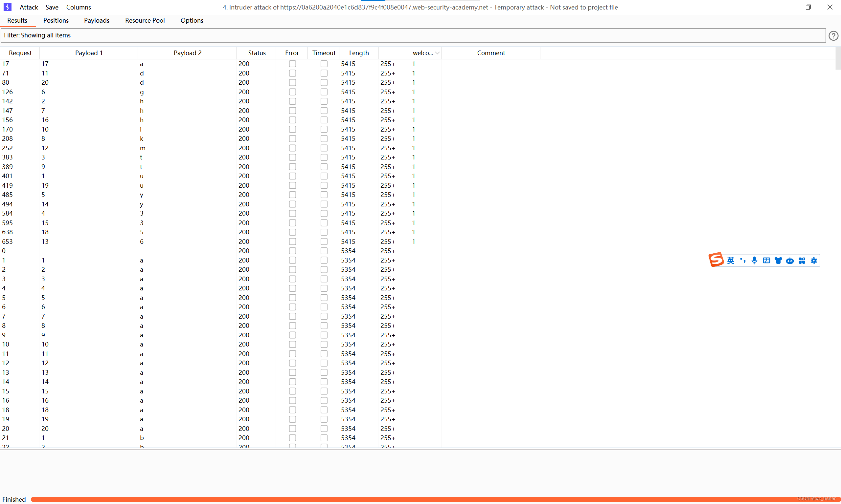
Task: Click the Sogou gamepad game center icon
Action: (790, 260)
